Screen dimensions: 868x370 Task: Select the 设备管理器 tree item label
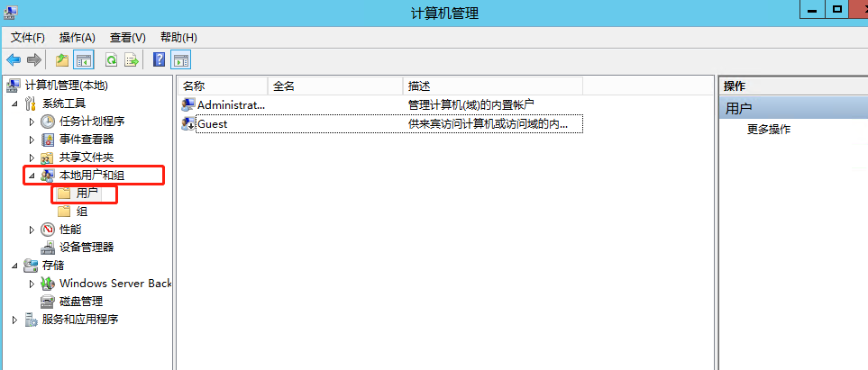point(87,248)
